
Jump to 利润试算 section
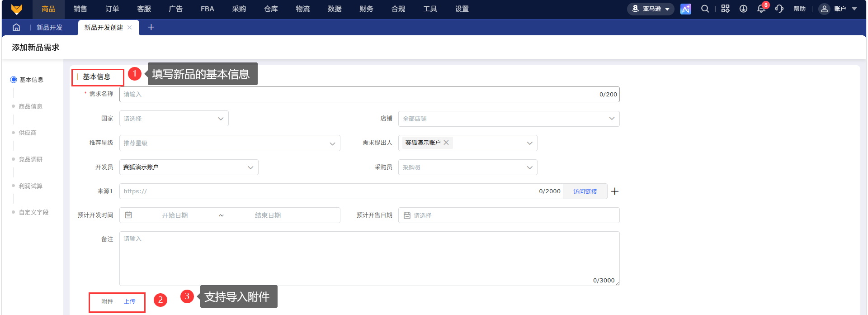click(30, 186)
